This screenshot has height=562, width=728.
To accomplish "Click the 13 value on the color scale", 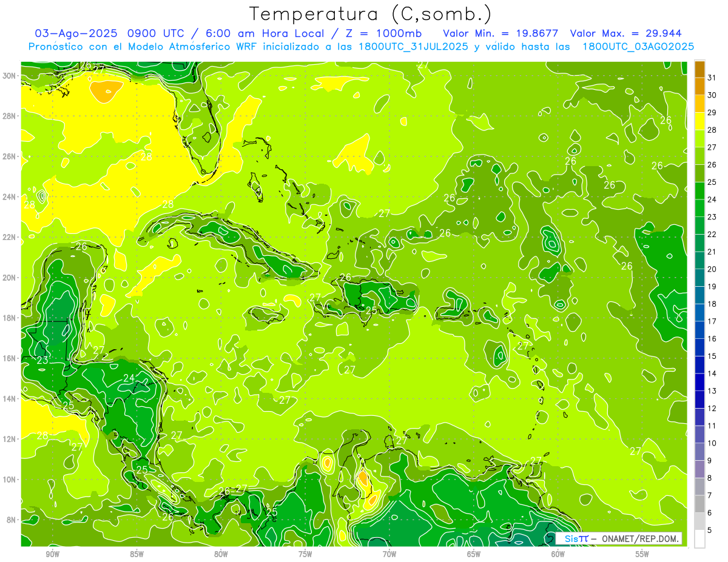I will click(712, 391).
